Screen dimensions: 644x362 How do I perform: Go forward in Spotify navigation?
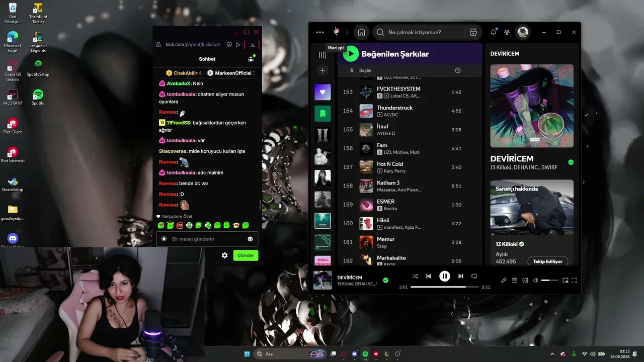[347, 32]
